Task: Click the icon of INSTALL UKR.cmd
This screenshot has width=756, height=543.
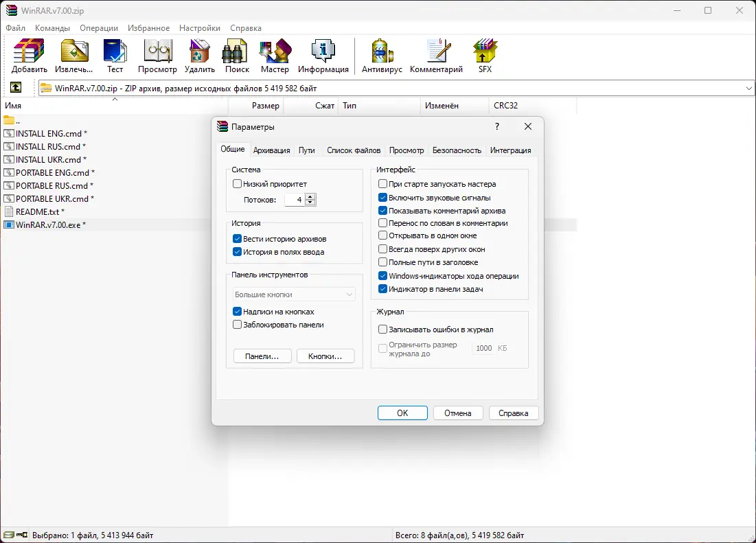Action: tap(9, 159)
